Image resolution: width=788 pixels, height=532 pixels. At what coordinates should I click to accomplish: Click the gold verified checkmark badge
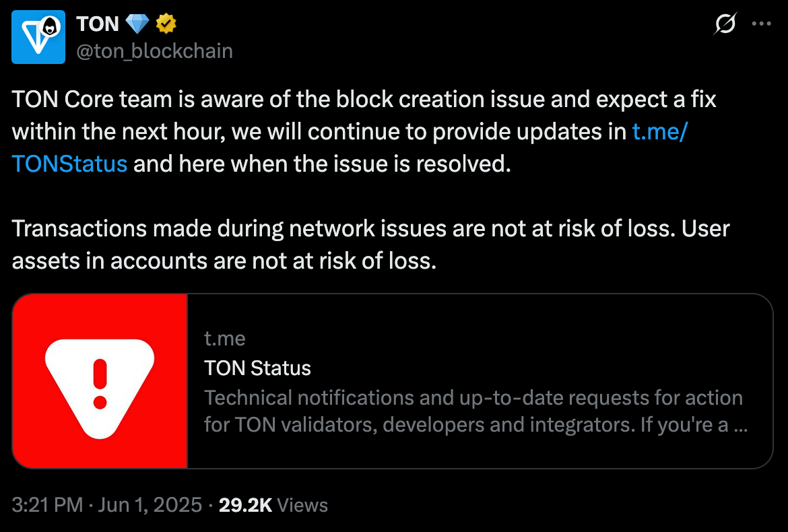[x=166, y=24]
